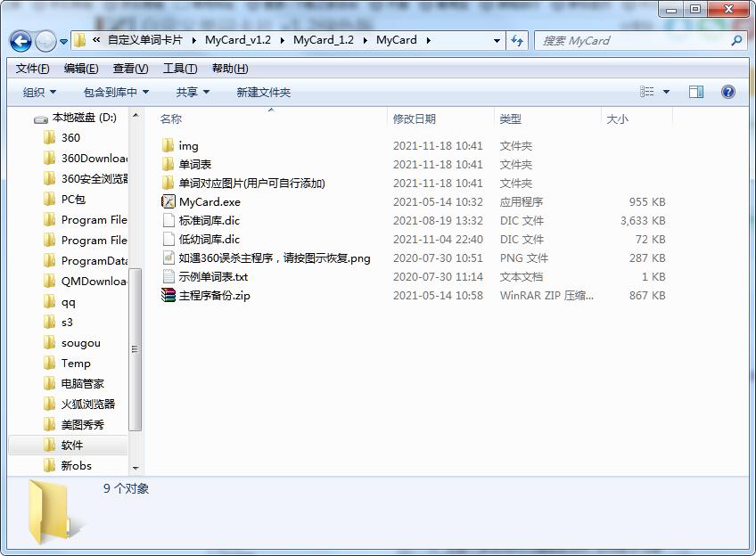Select the 主程序备份.zip WinRAR icon
The image size is (756, 556).
168,295
